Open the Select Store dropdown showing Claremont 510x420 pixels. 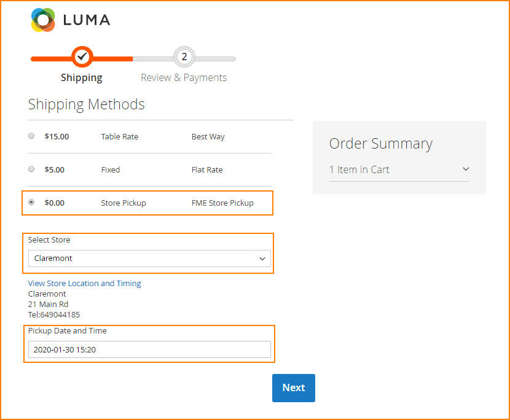point(149,259)
